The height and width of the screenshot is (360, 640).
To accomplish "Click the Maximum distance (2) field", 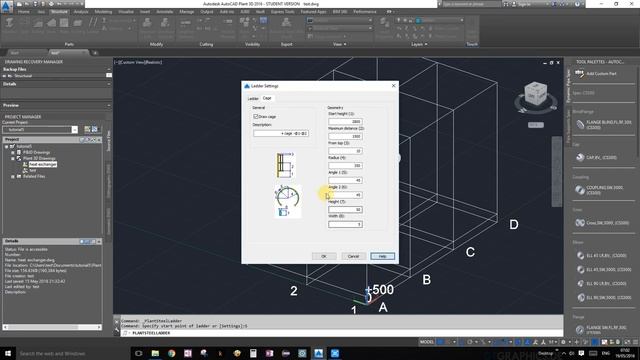I will [345, 136].
